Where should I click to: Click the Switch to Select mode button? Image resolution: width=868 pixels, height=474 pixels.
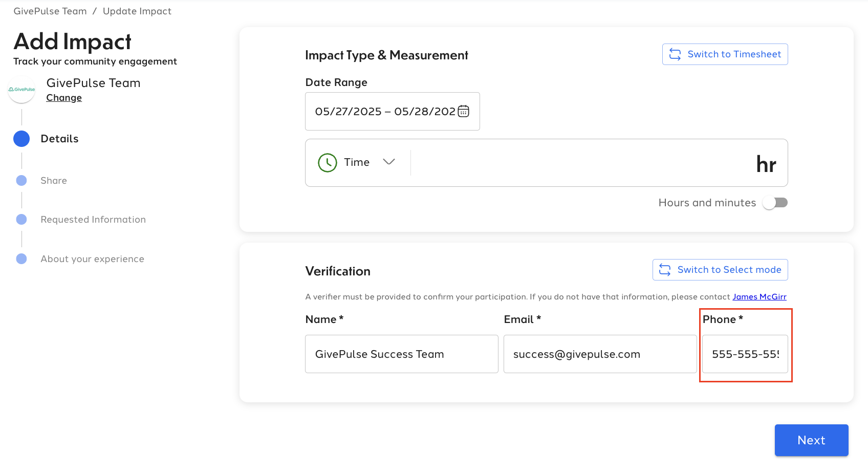click(720, 270)
